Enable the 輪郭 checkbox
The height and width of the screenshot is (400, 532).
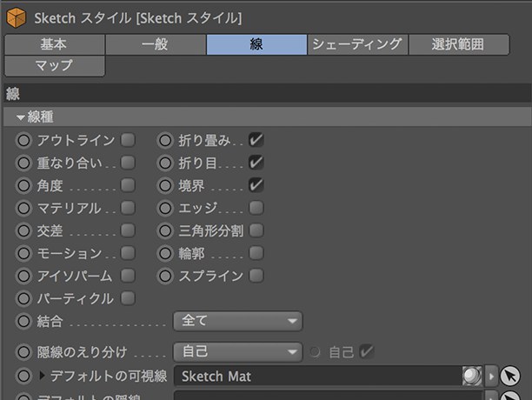256,253
